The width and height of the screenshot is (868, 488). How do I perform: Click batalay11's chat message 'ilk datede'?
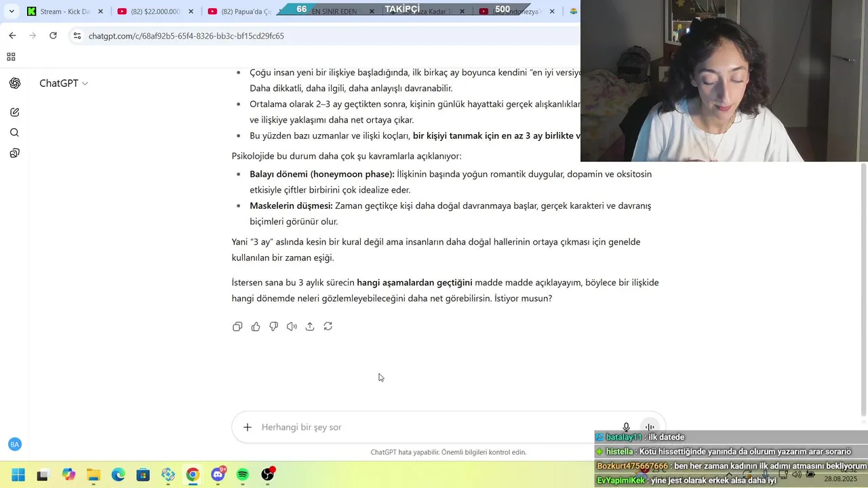[x=667, y=437]
